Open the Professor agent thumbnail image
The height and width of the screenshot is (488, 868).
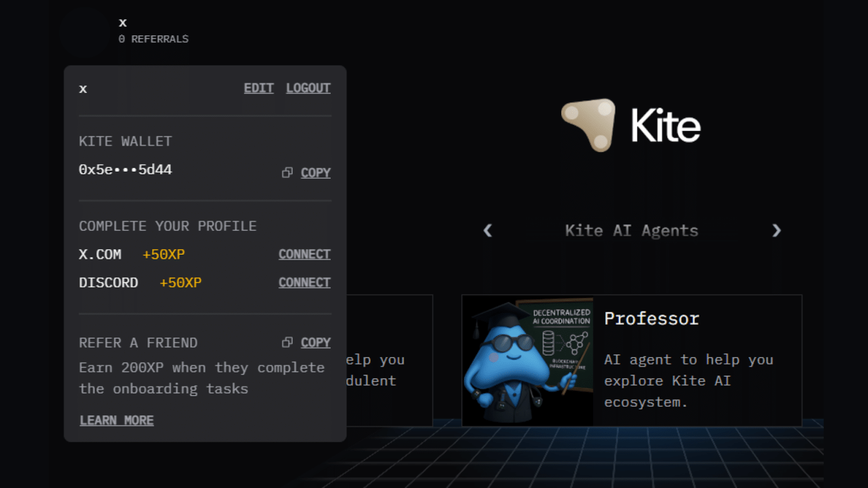point(528,361)
